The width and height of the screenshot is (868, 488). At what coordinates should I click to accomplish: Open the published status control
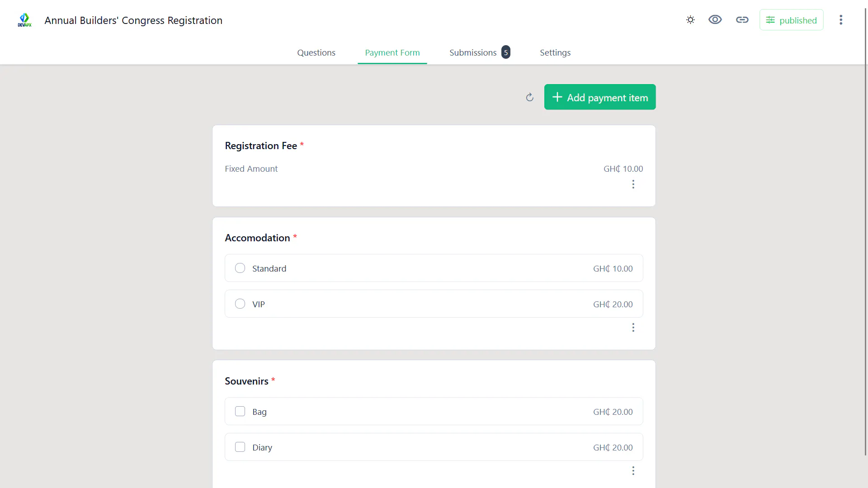tap(792, 20)
